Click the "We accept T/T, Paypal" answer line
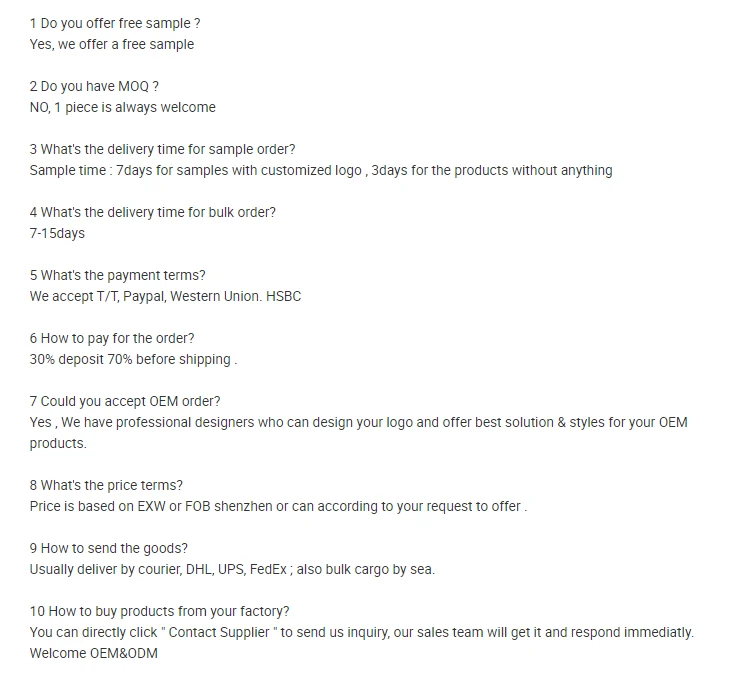 click(x=165, y=297)
